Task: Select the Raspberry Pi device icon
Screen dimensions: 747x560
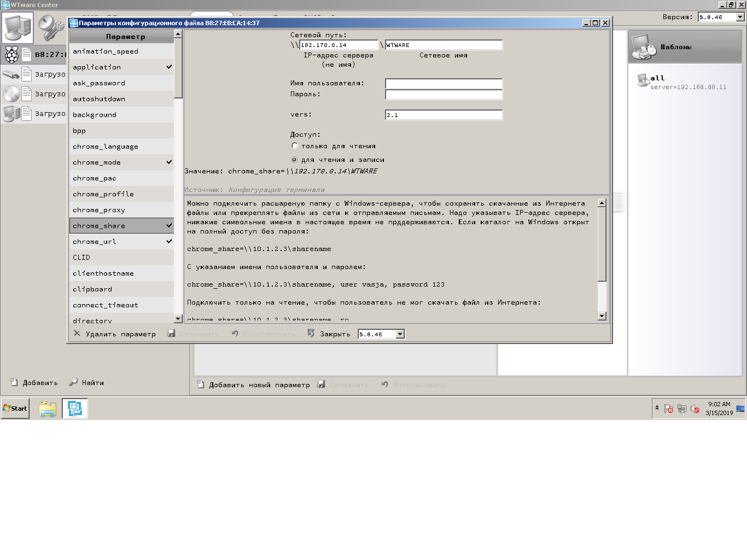Action: click(x=11, y=54)
